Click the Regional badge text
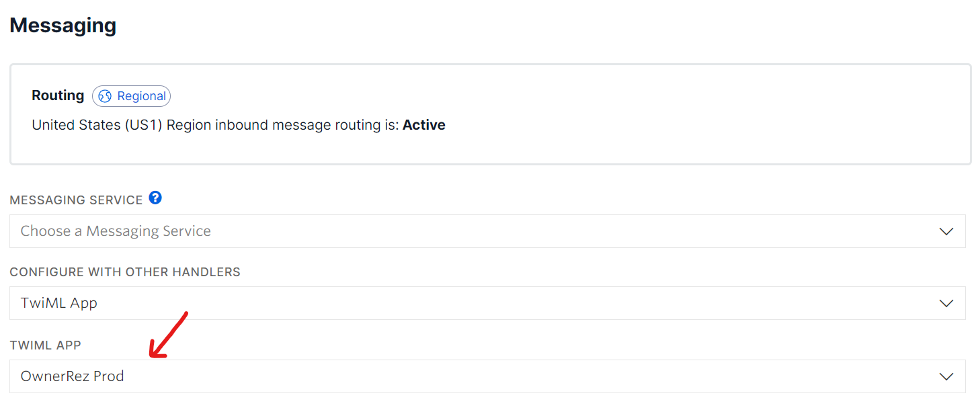 point(141,96)
